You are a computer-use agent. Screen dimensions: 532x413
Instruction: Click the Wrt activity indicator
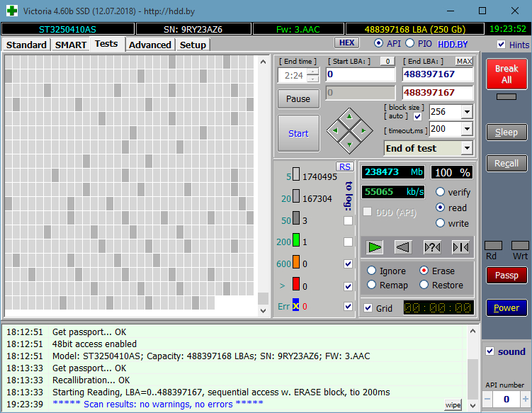[x=520, y=246]
